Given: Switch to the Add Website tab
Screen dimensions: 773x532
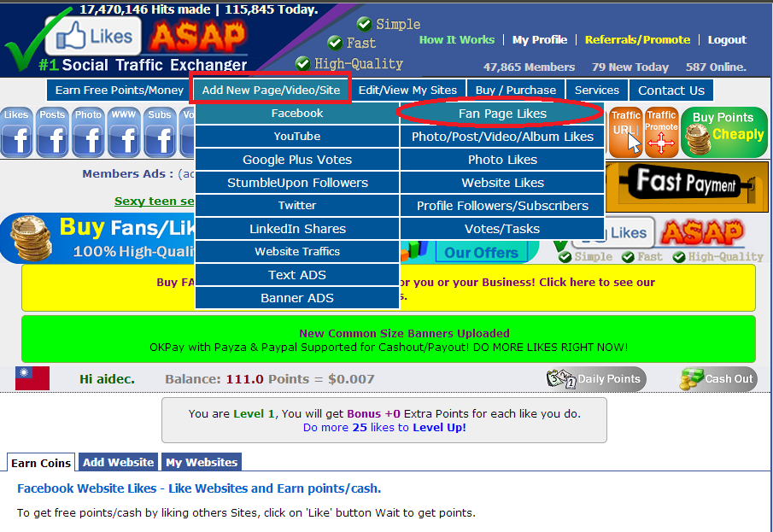Looking at the screenshot, I should [x=119, y=463].
